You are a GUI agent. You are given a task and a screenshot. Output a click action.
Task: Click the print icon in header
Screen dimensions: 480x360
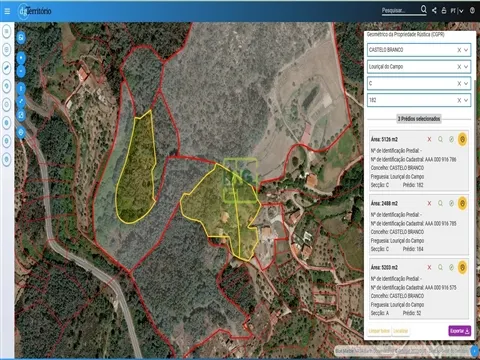click(x=444, y=10)
